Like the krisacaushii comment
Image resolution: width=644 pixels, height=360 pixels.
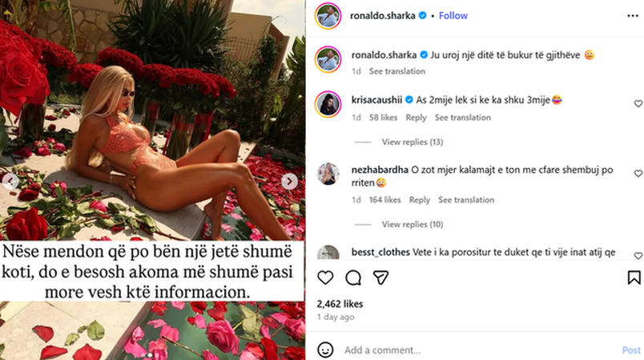point(638,104)
